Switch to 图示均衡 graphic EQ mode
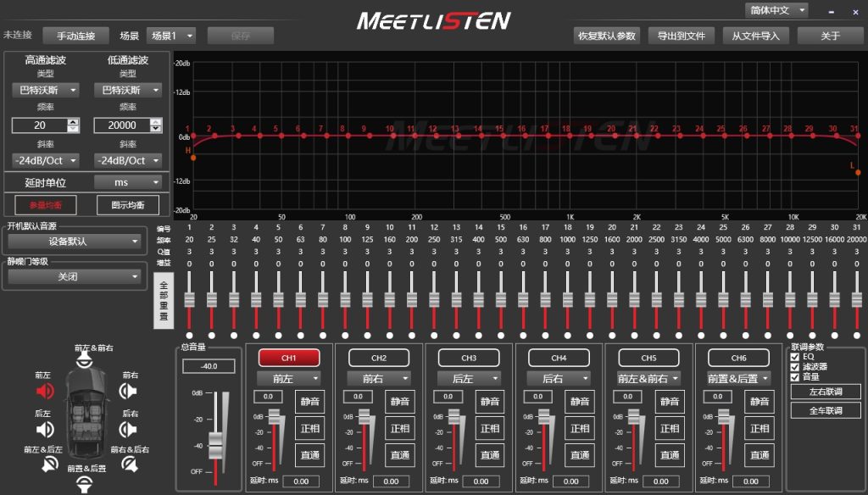Image resolution: width=868 pixels, height=495 pixels. point(128,205)
